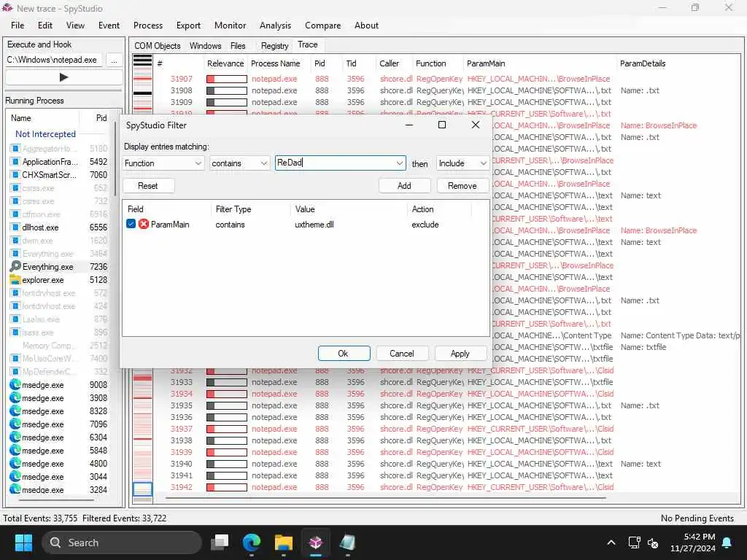
Task: Open the Monitor menu
Action: [x=230, y=26]
